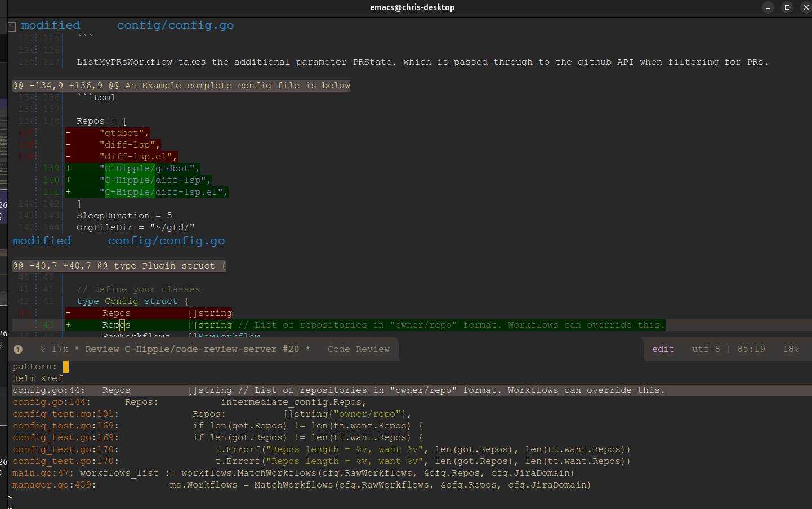The width and height of the screenshot is (812, 509).
Task: Click removed line '"gtdbot",'
Action: [108, 133]
